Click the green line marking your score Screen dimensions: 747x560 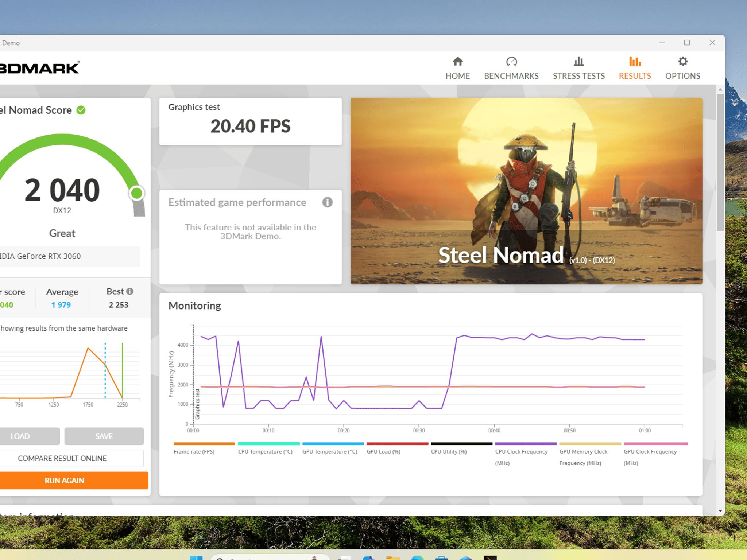pos(123,370)
